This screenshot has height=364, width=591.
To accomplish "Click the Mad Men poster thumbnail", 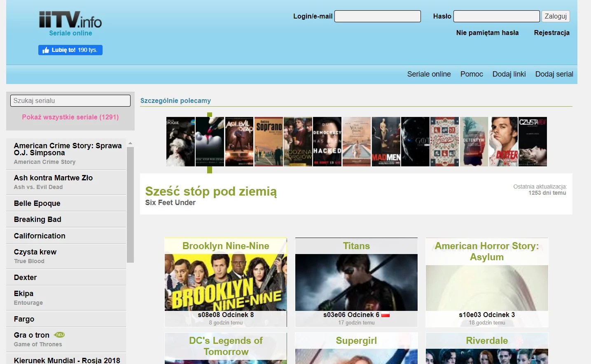I will coord(386,142).
